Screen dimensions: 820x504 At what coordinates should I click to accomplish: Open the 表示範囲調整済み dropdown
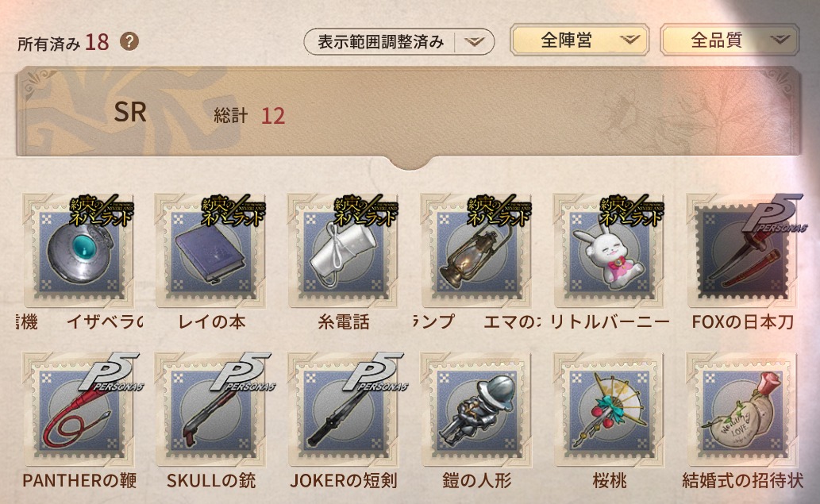399,41
